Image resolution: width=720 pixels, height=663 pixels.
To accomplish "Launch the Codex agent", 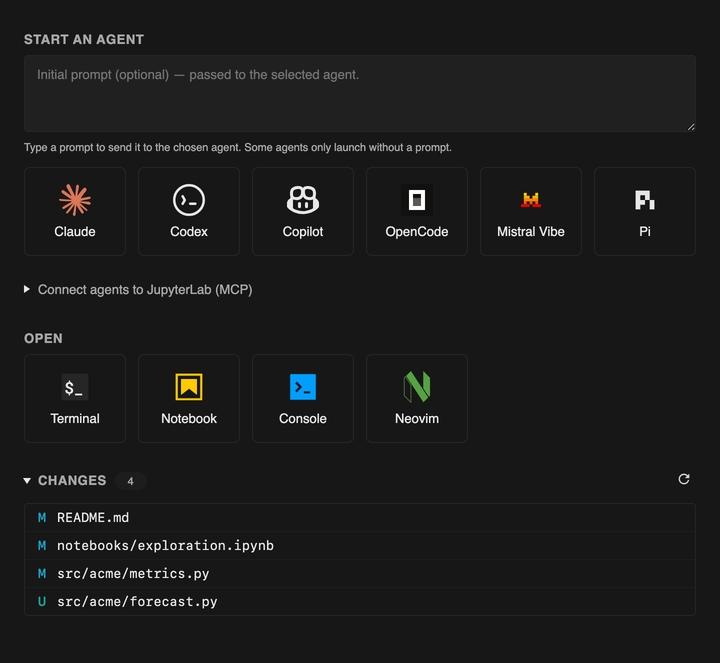I will pyautogui.click(x=189, y=211).
